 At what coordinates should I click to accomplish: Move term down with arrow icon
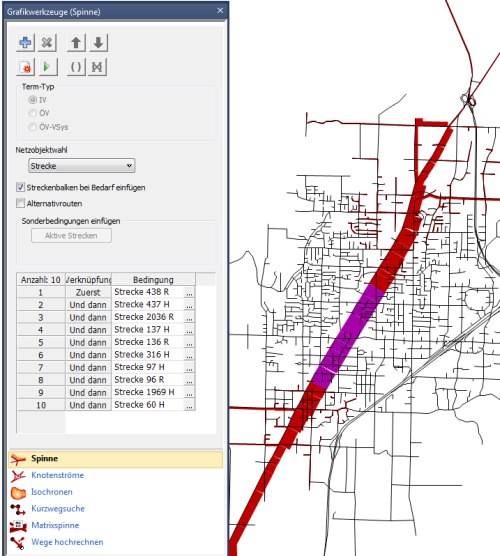pyautogui.click(x=98, y=43)
